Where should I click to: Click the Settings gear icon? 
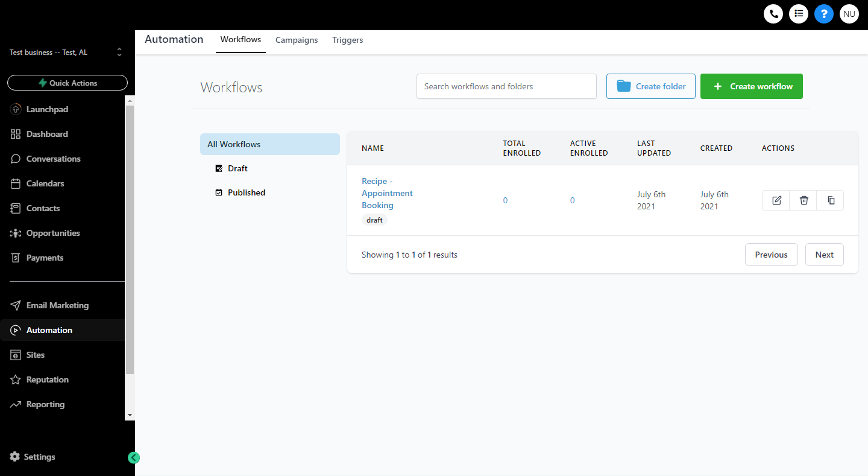(15, 457)
